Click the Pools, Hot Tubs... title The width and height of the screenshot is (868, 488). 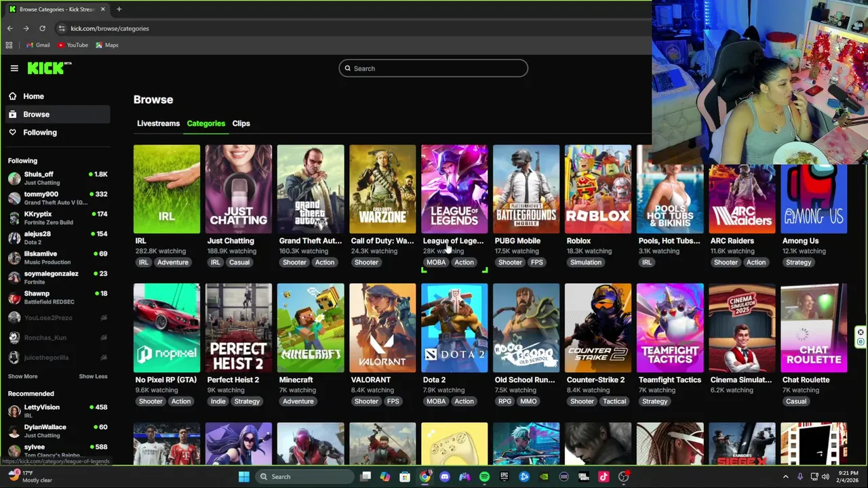coord(669,241)
